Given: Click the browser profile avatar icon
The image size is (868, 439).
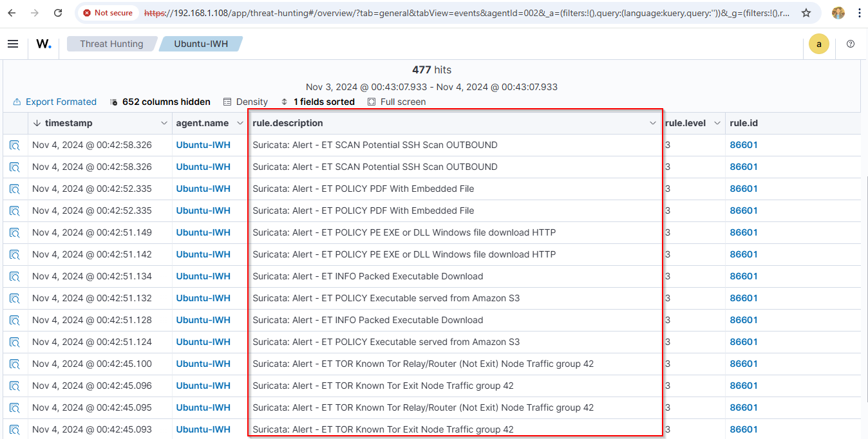Looking at the screenshot, I should click(838, 12).
